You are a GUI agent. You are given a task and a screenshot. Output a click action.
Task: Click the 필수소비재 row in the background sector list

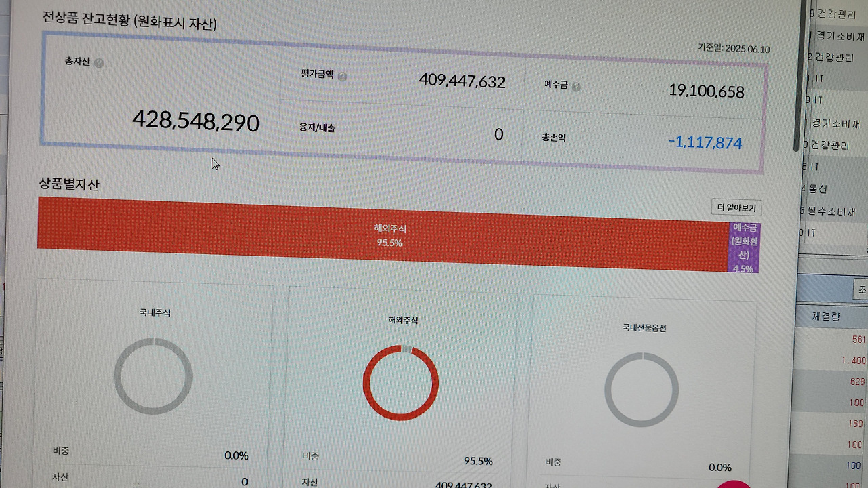coord(831,211)
